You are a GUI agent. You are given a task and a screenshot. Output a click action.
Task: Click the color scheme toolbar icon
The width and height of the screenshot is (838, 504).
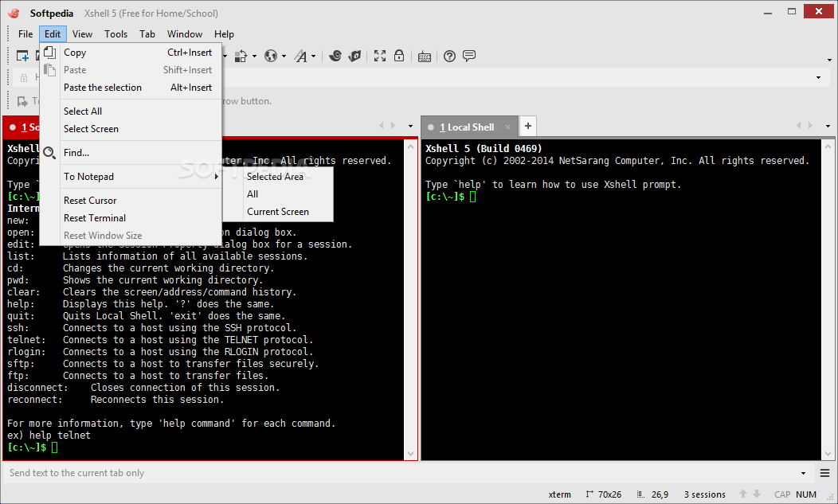[241, 56]
